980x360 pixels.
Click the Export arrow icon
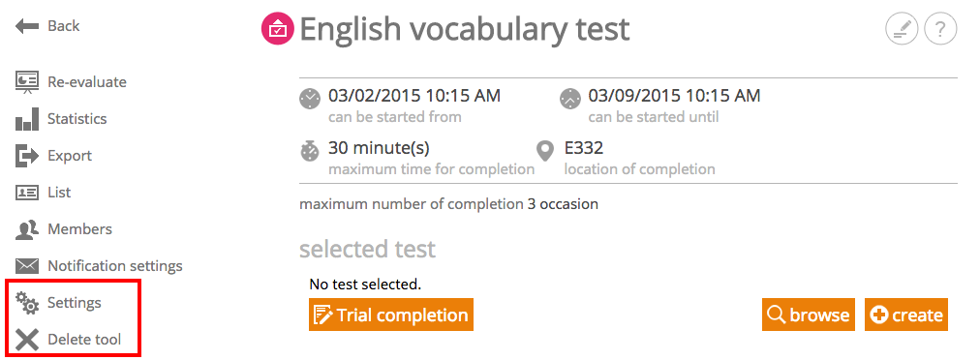[27, 156]
